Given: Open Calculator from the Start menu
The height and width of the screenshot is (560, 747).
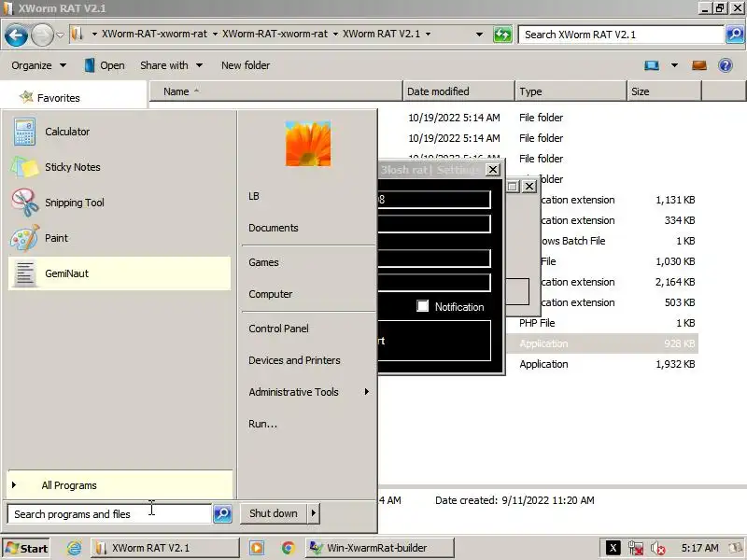Looking at the screenshot, I should (120, 132).
